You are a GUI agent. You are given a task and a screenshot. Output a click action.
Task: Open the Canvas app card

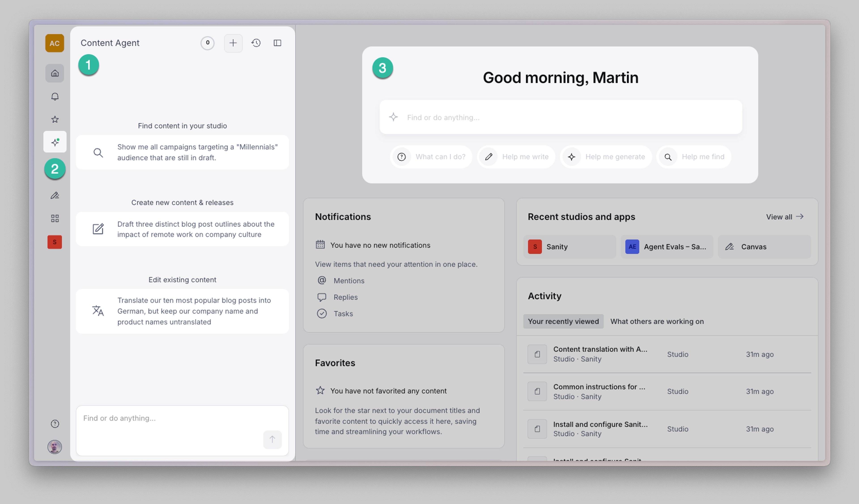pos(764,247)
